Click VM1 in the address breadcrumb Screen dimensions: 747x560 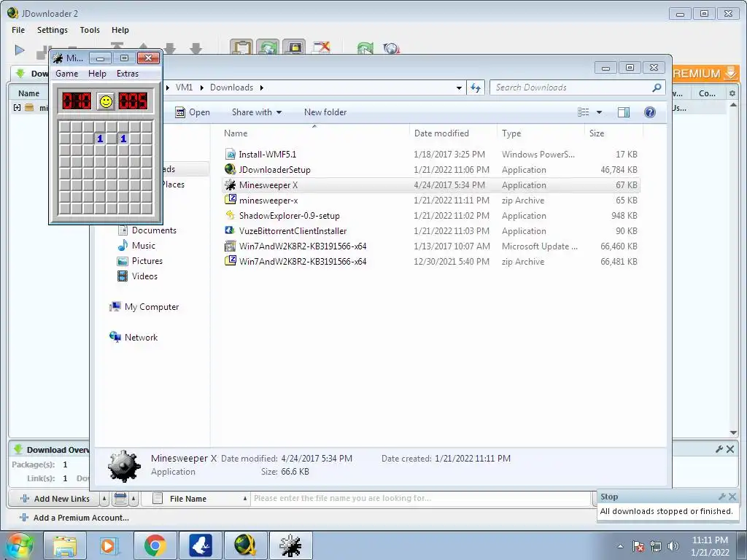tap(184, 87)
